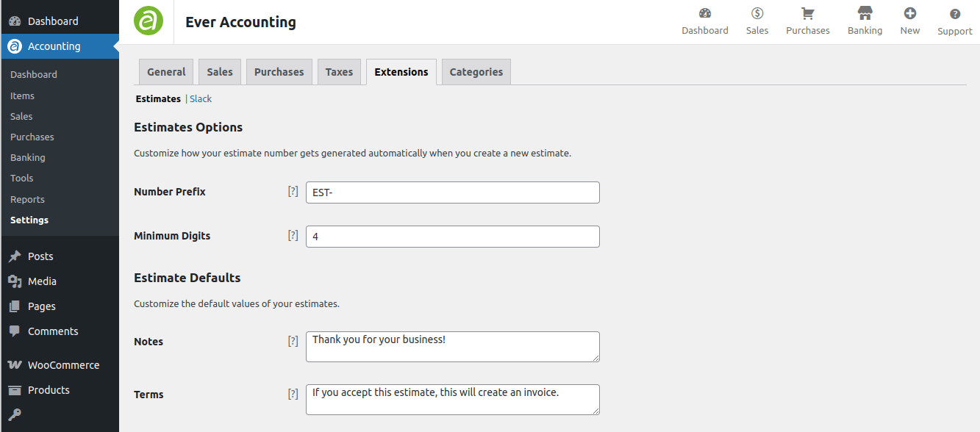Open the Sales dollar icon in the header
Image resolution: width=980 pixels, height=432 pixels.
(x=757, y=21)
